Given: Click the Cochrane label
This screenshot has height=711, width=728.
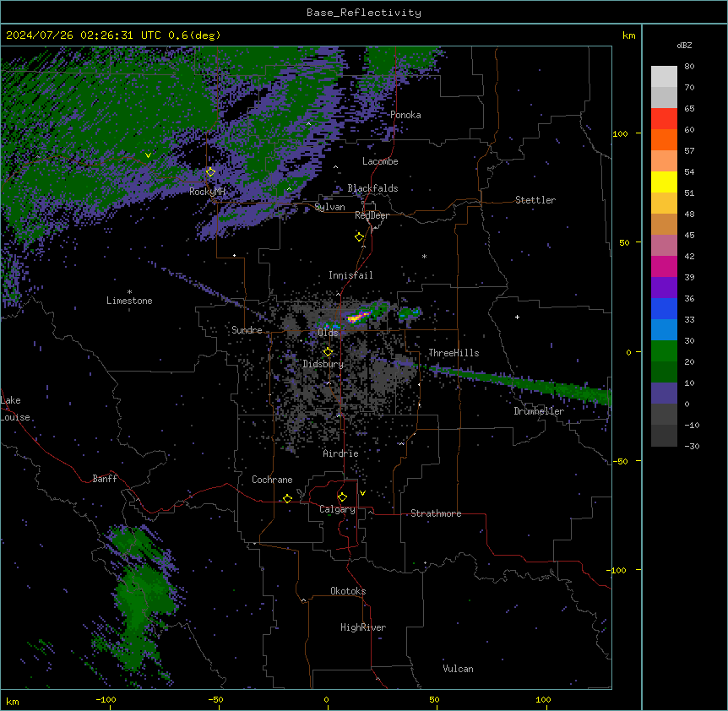Looking at the screenshot, I should (272, 480).
